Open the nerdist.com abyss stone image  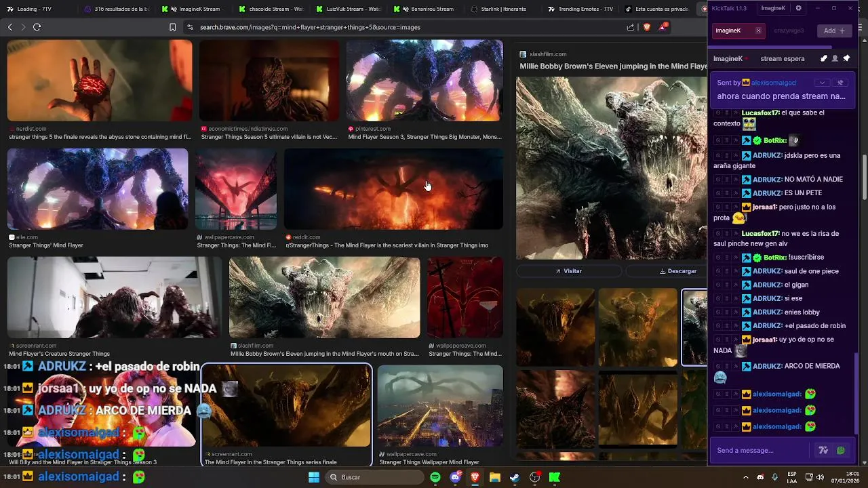100,81
